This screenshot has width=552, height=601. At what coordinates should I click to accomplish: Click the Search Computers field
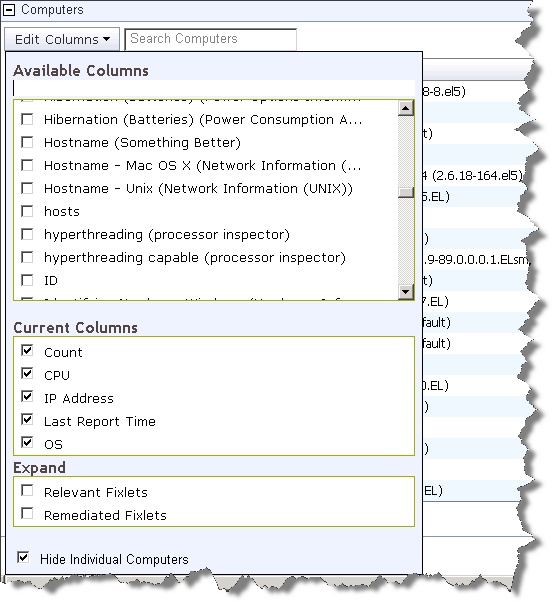click(x=210, y=39)
